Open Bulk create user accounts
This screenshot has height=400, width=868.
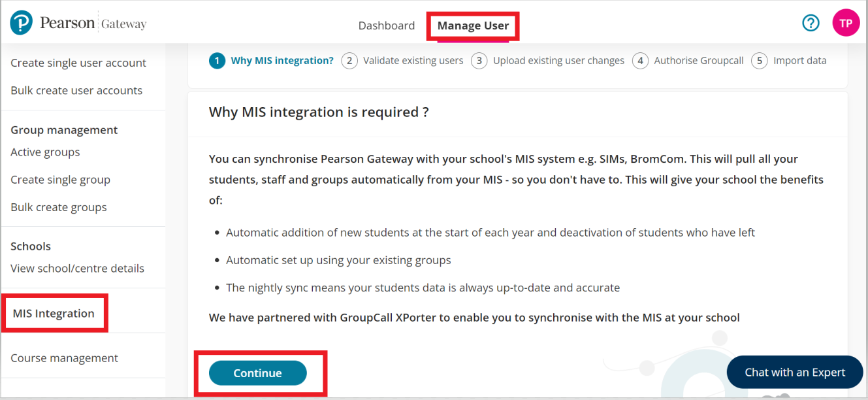pos(76,90)
